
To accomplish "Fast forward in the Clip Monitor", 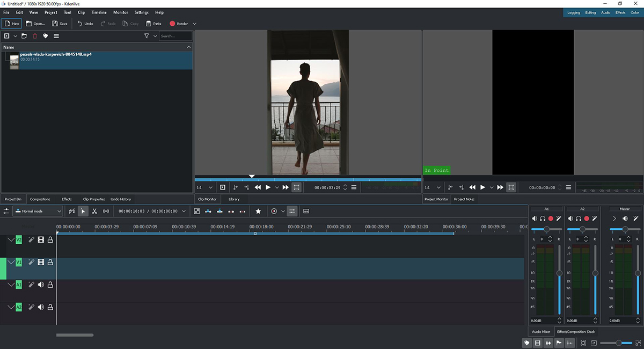I will [x=286, y=187].
